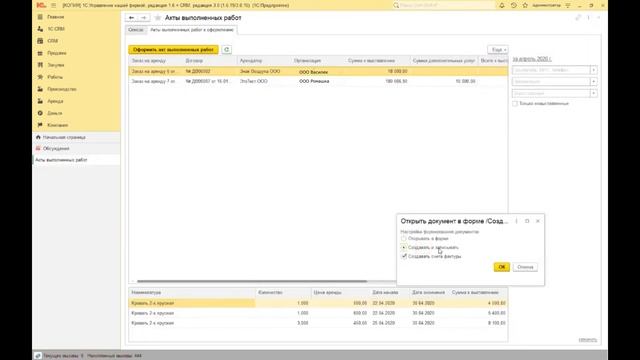The image size is (640, 360).
Task: Select the third 'Кровать 2-х ярусная' row
Action: [x=318, y=323]
